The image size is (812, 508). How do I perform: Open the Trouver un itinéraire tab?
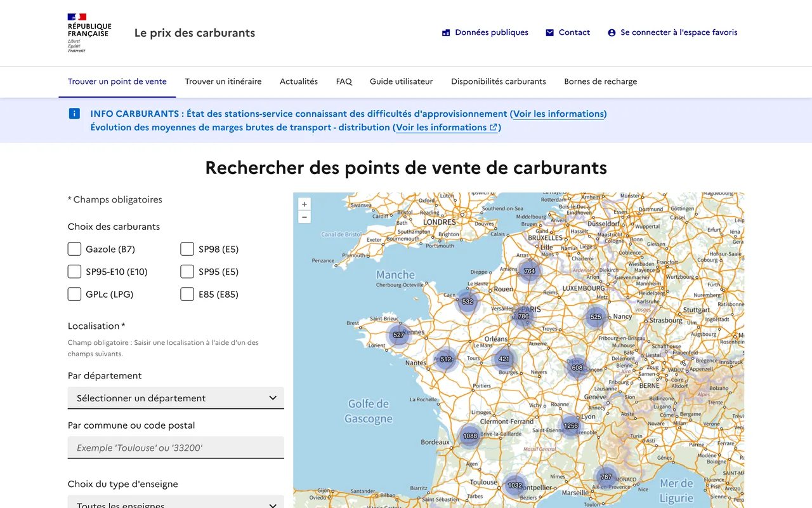(x=223, y=81)
